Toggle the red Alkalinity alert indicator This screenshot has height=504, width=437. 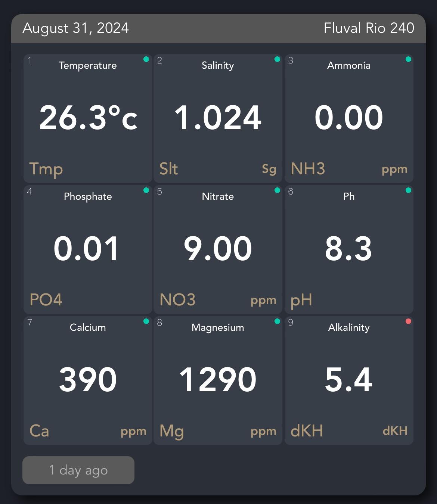click(408, 320)
